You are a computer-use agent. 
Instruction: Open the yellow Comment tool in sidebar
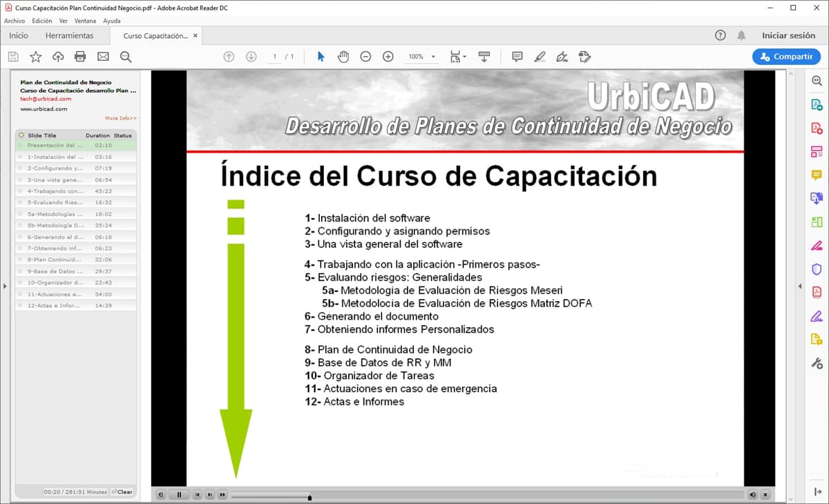(817, 175)
